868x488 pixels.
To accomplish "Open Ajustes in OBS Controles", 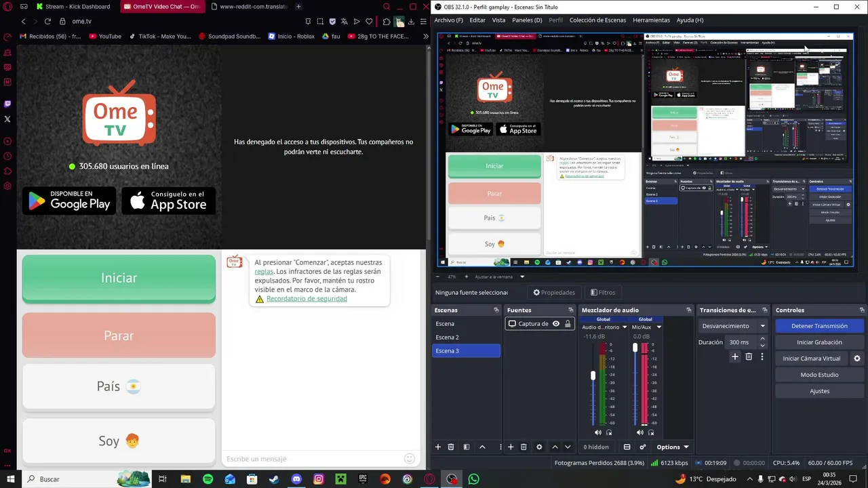I will point(819,391).
